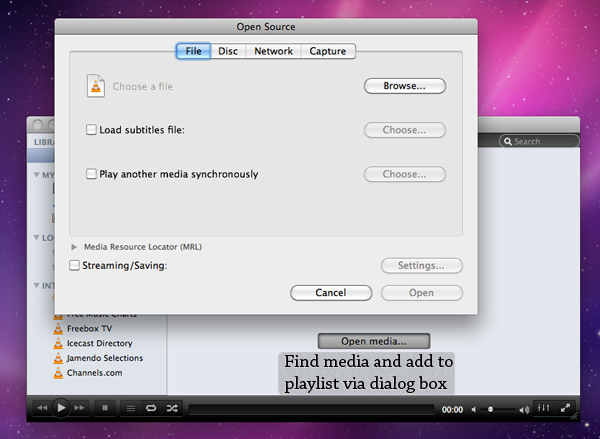This screenshot has height=439, width=600.
Task: Toggle the playlist view icon
Action: pos(130,408)
